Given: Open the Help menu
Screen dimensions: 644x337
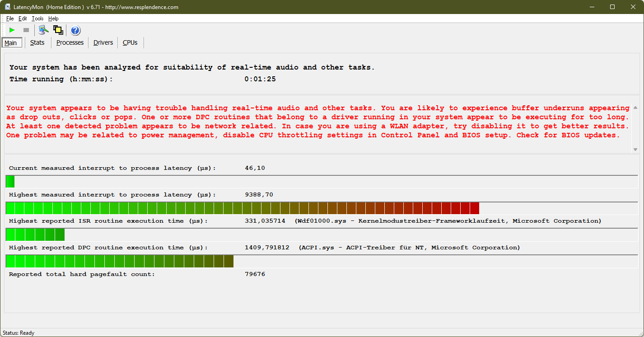Looking at the screenshot, I should tap(53, 19).
